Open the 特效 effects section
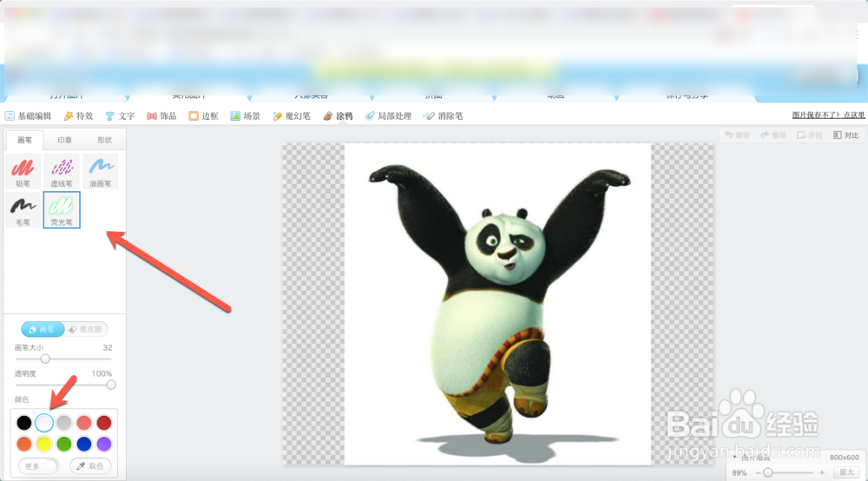868x481 pixels. [x=79, y=115]
